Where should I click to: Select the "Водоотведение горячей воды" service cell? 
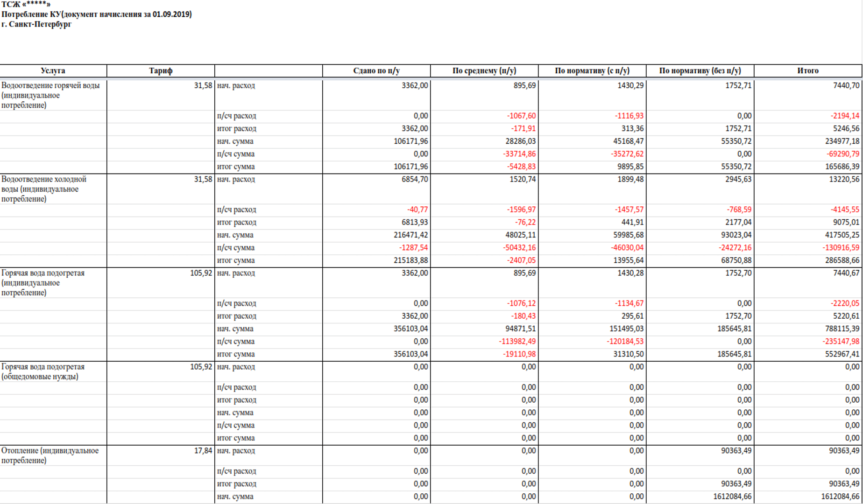tap(50, 95)
